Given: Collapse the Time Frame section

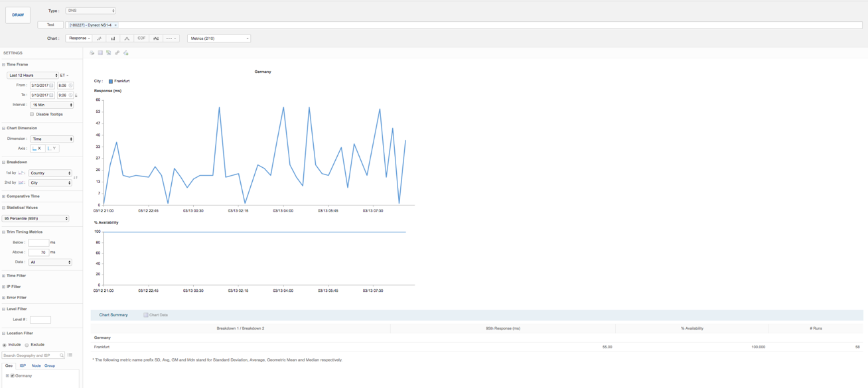Looking at the screenshot, I should click(x=4, y=64).
